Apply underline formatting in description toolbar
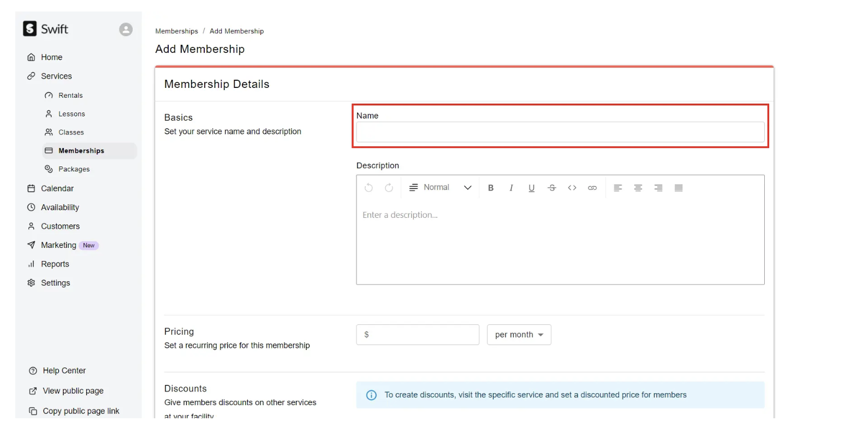The height and width of the screenshot is (439, 868). coord(531,188)
